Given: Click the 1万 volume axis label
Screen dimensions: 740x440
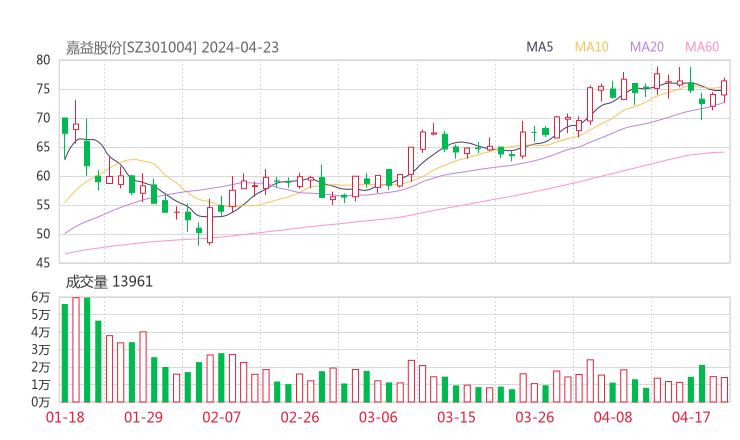Looking at the screenshot, I should pos(41,385).
